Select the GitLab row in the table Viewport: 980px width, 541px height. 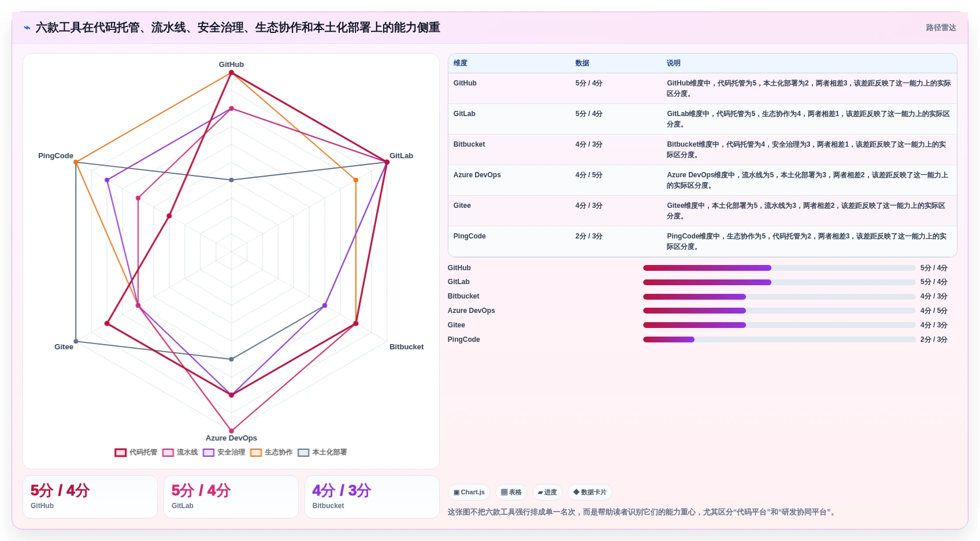(702, 119)
